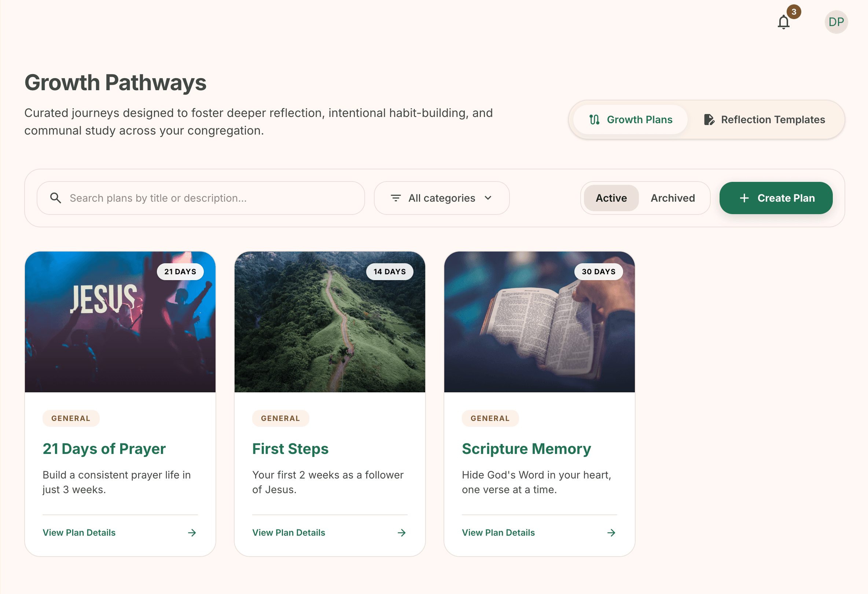
Task: Expand the All categories dropdown
Action: point(441,198)
